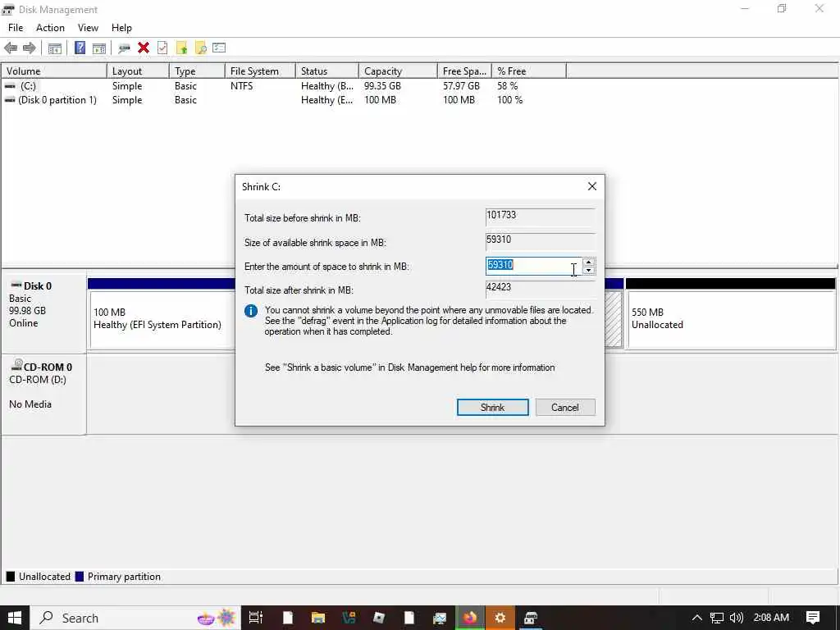840x630 pixels.
Task: Select the 550 MB Unallocated block
Action: point(731,320)
